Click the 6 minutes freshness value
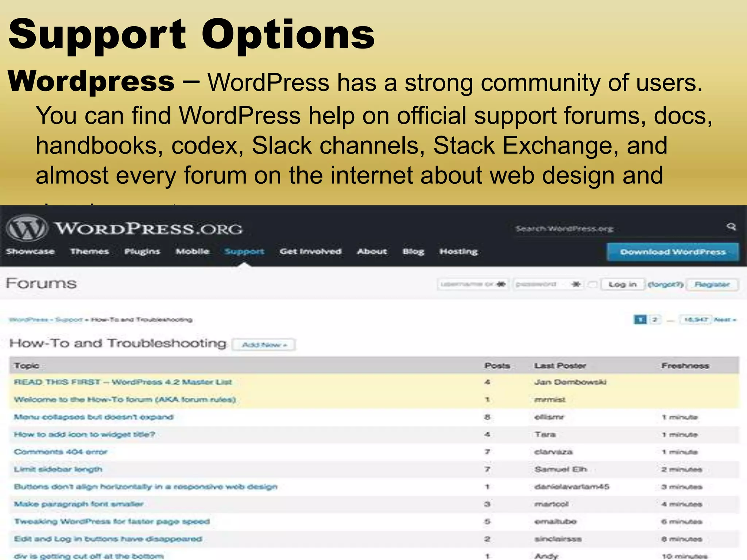This screenshot has width=747, height=560. (x=682, y=522)
